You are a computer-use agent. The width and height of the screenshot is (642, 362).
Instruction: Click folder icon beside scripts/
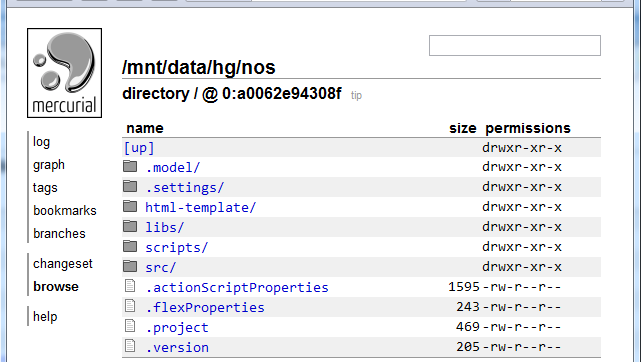point(130,246)
